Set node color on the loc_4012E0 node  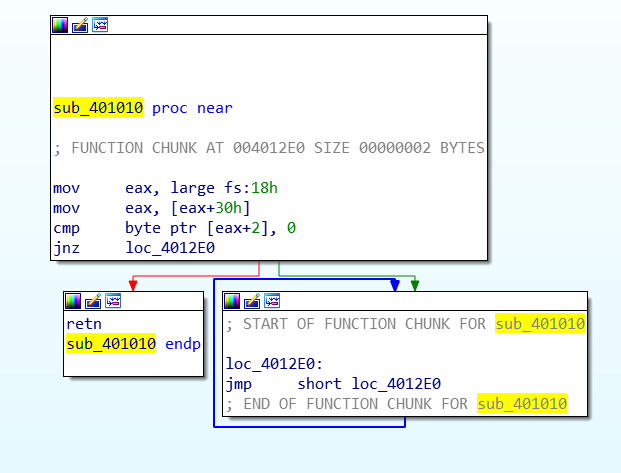[x=232, y=301]
